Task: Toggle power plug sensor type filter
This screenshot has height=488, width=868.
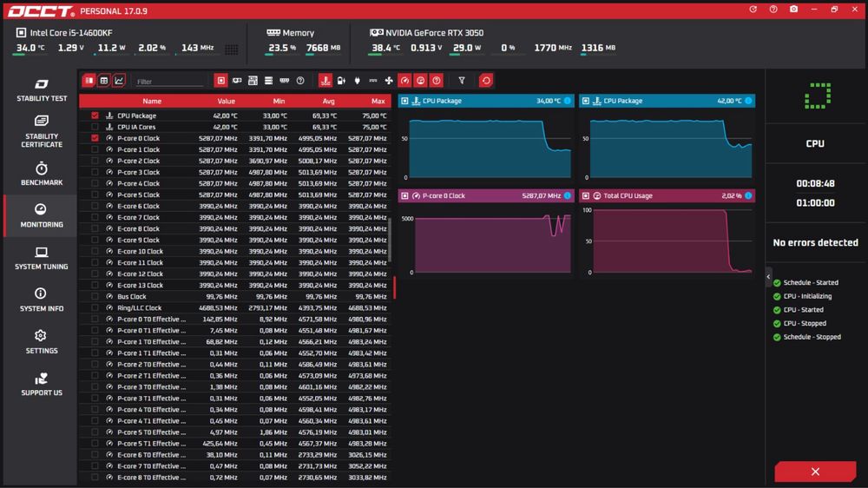Action: [x=357, y=81]
